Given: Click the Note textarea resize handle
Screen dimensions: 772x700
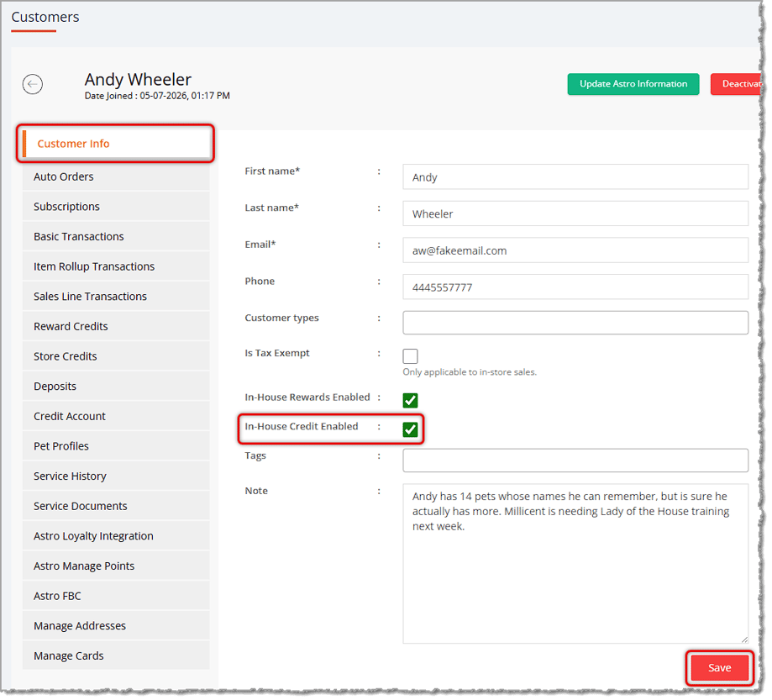Looking at the screenshot, I should coord(744,639).
